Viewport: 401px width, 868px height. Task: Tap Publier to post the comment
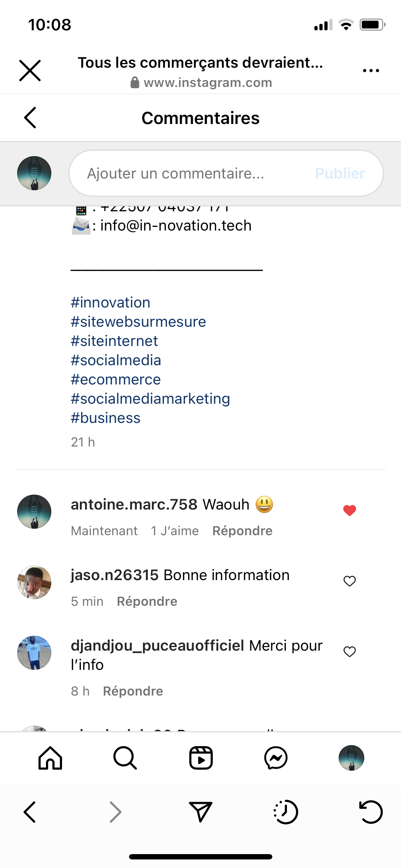340,174
